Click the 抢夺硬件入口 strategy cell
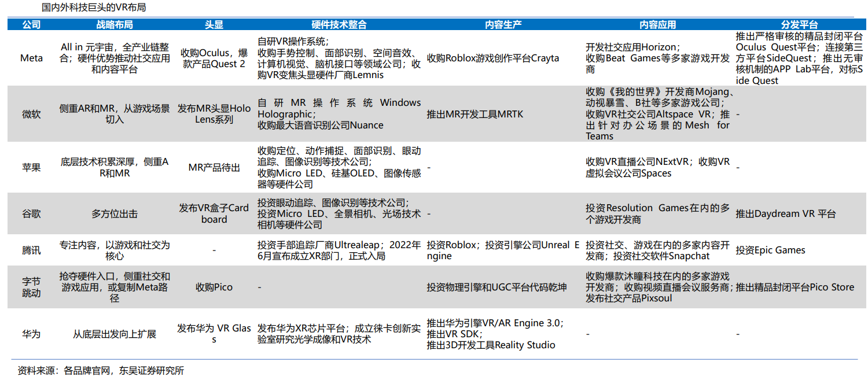Image resolution: width=868 pixels, height=376 pixels. point(115,287)
